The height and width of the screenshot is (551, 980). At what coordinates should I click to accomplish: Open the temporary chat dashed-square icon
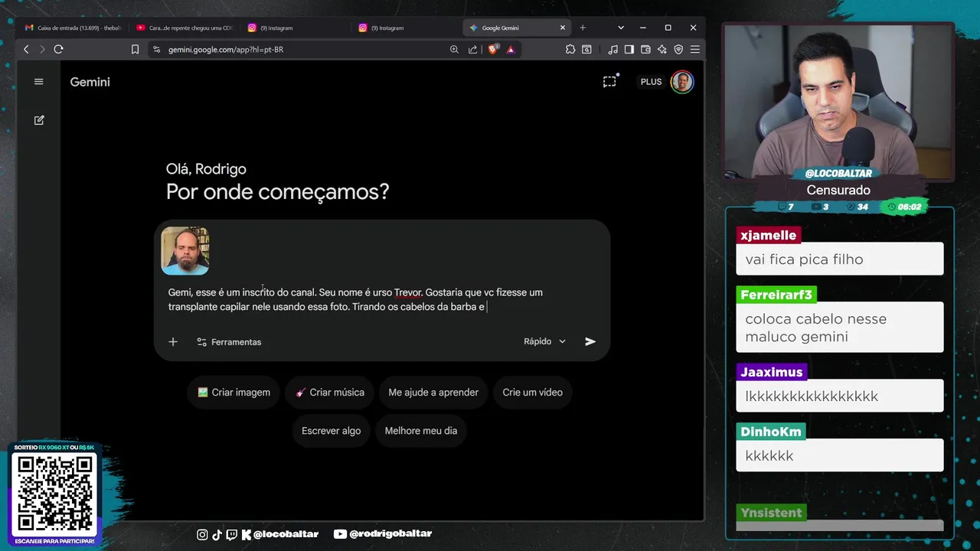coord(609,81)
